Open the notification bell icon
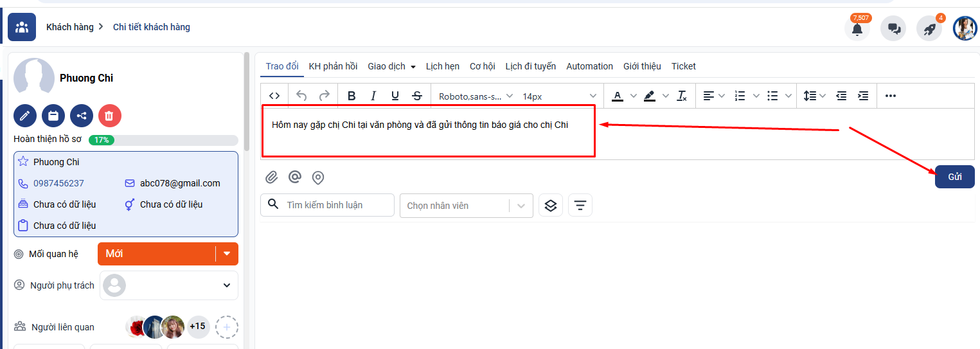This screenshot has width=980, height=349. tap(857, 29)
